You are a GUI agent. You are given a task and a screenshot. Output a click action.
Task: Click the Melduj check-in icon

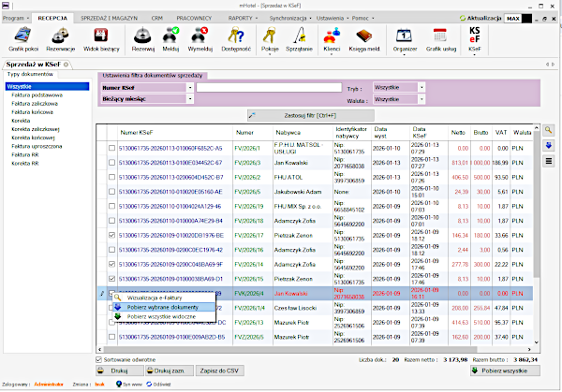click(x=171, y=36)
